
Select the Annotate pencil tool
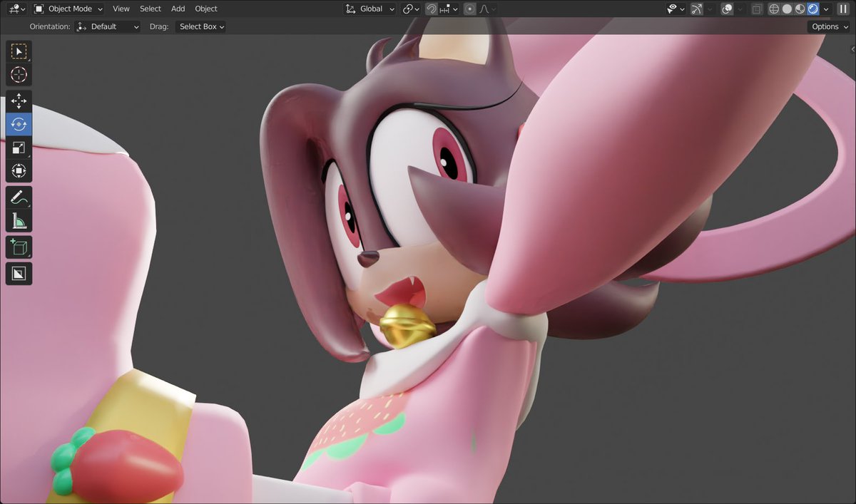[19, 197]
